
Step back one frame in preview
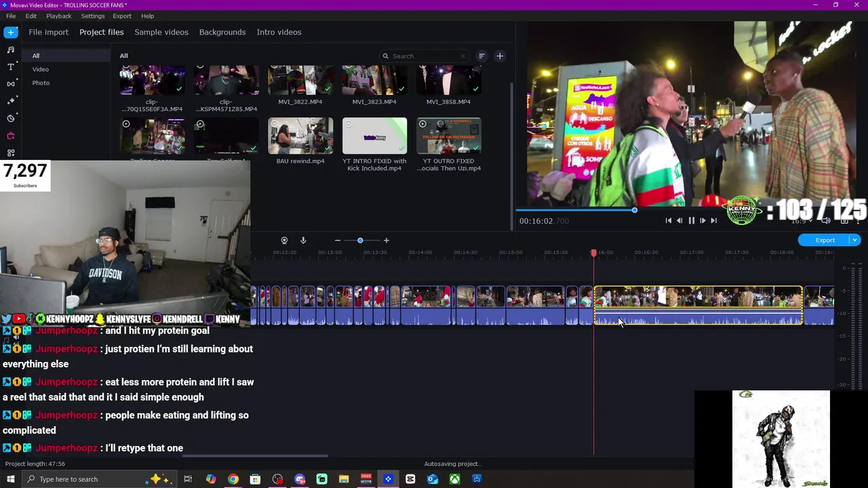tap(679, 220)
